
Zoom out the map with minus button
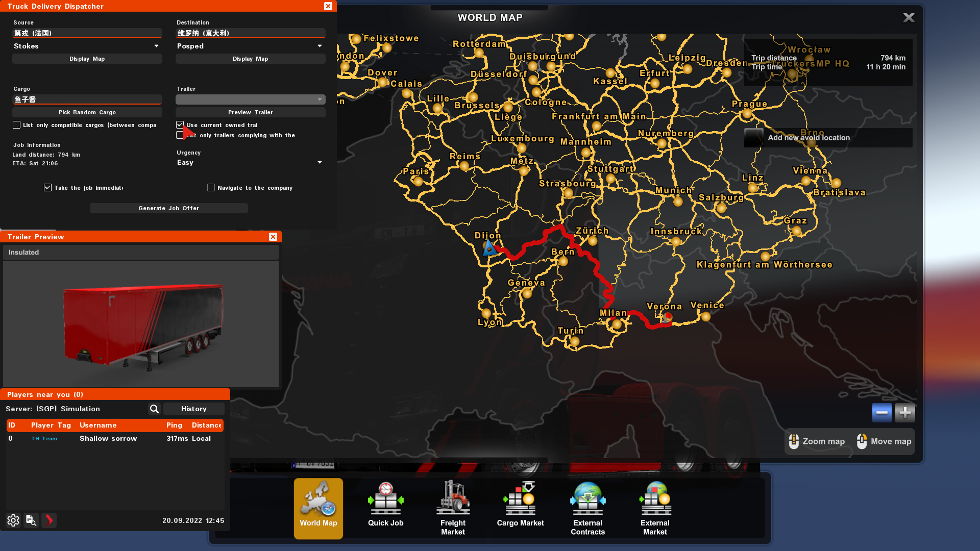coord(882,413)
